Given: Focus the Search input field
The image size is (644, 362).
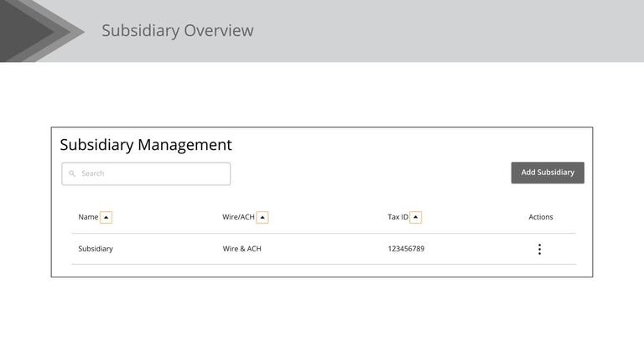Looking at the screenshot, I should (x=151, y=173).
